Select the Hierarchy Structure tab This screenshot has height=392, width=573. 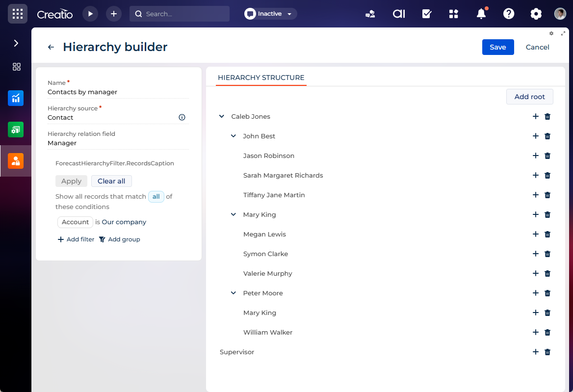(x=261, y=78)
